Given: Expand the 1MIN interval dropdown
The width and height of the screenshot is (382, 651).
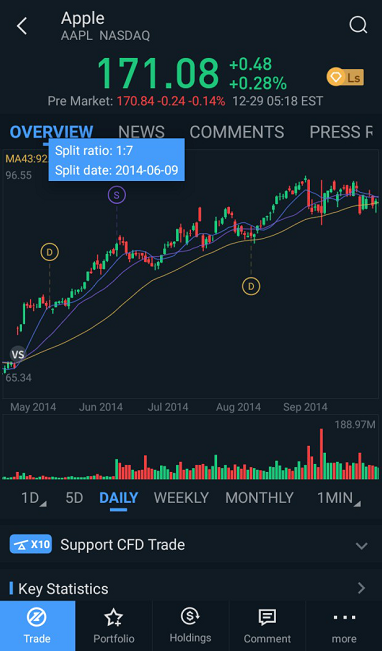Looking at the screenshot, I should [x=339, y=497].
